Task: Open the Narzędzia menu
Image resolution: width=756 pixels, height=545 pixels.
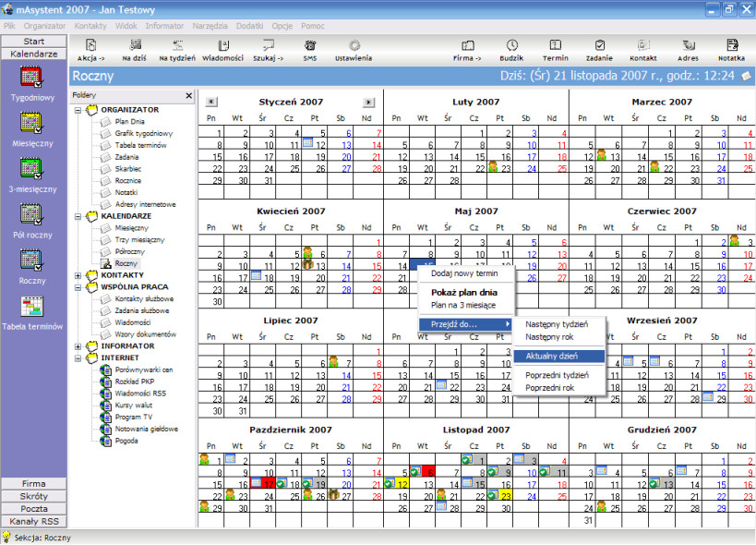Action: coord(210,26)
